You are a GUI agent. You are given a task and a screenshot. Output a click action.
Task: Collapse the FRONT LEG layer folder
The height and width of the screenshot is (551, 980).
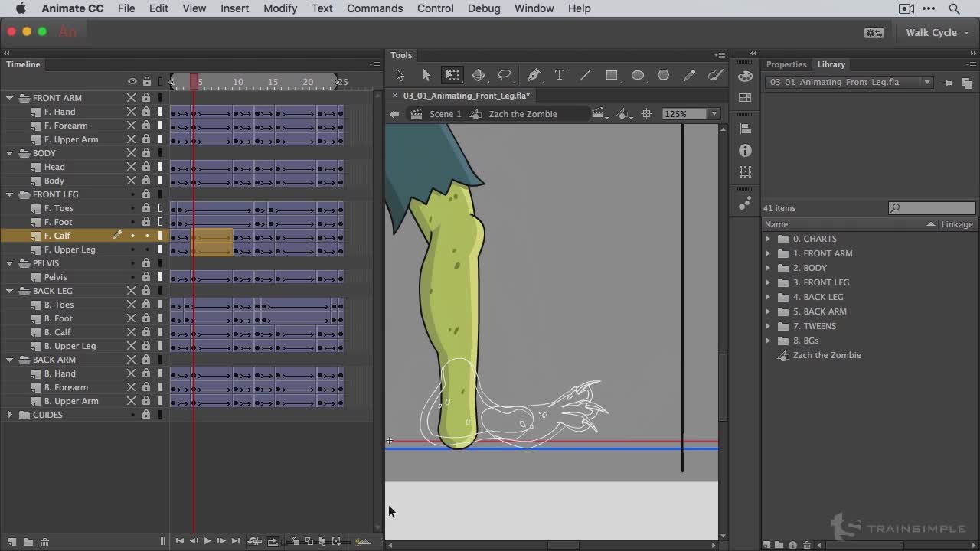pos(10,194)
